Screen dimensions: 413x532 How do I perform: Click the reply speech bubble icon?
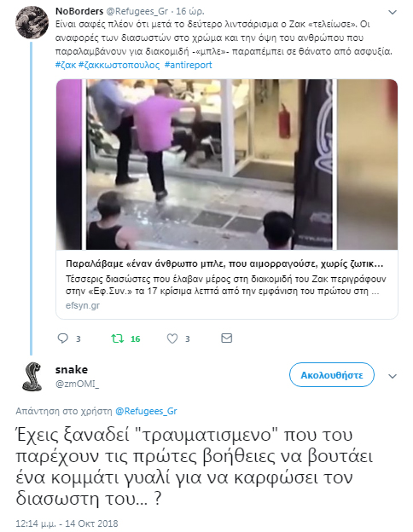click(x=63, y=338)
